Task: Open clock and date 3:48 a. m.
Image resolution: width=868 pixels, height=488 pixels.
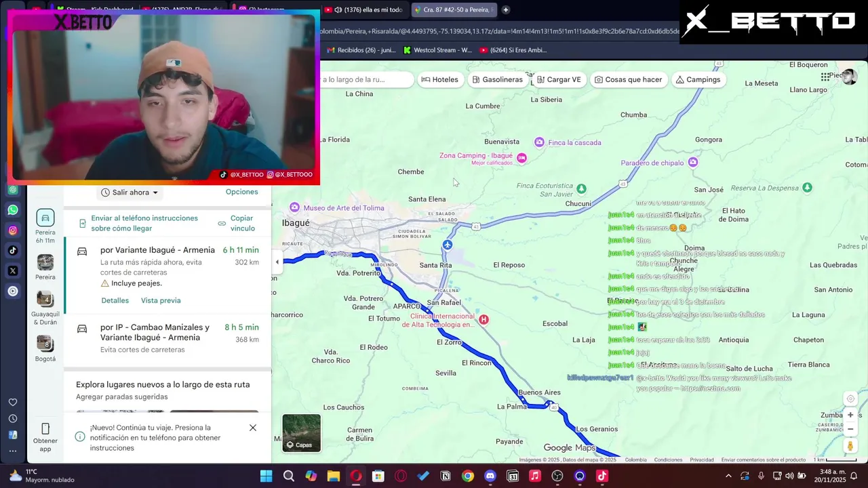Action: pos(830,476)
